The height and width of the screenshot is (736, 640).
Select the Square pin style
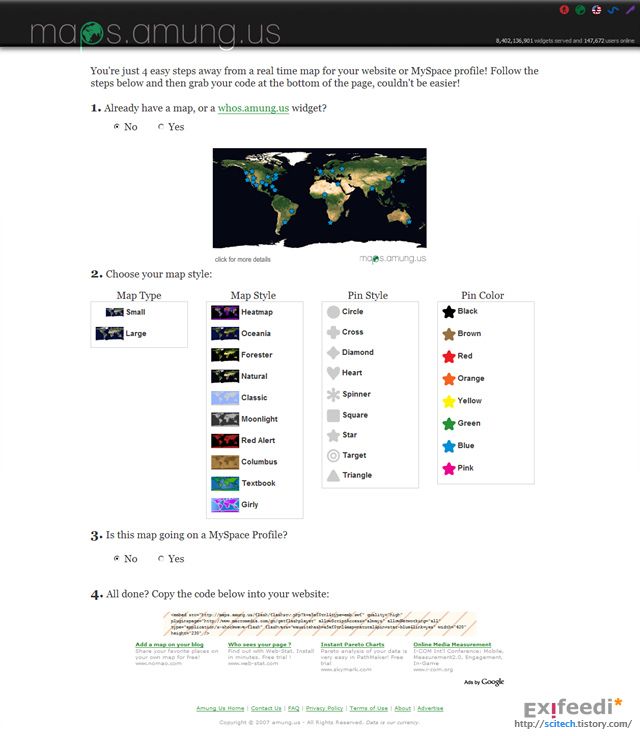click(x=347, y=415)
